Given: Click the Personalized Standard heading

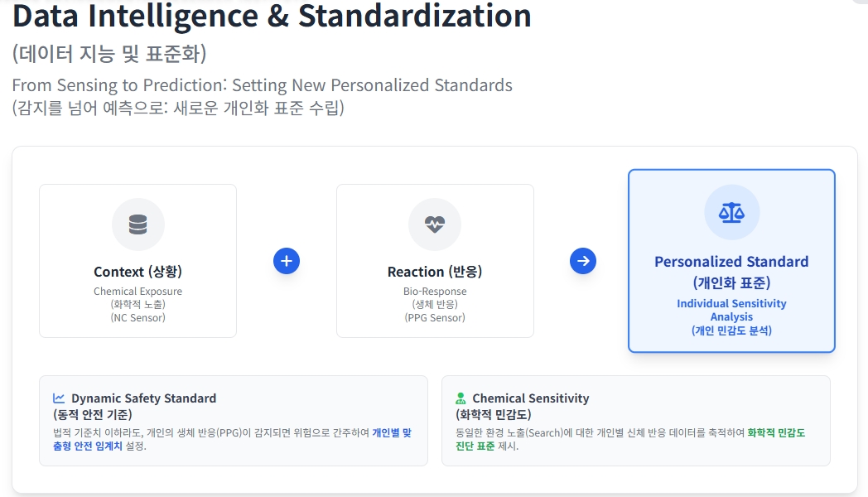Looking at the screenshot, I should coord(731,262).
